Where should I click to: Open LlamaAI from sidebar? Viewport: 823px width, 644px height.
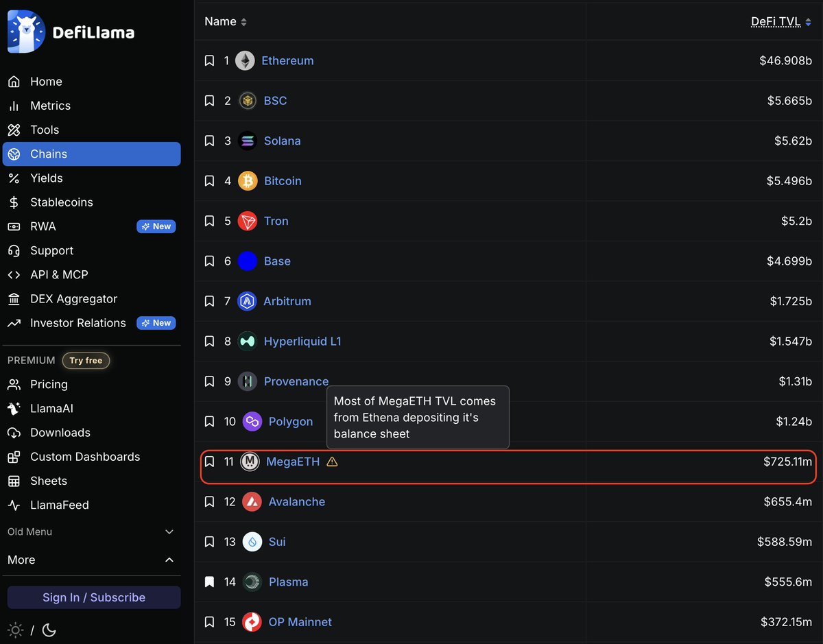point(91,409)
